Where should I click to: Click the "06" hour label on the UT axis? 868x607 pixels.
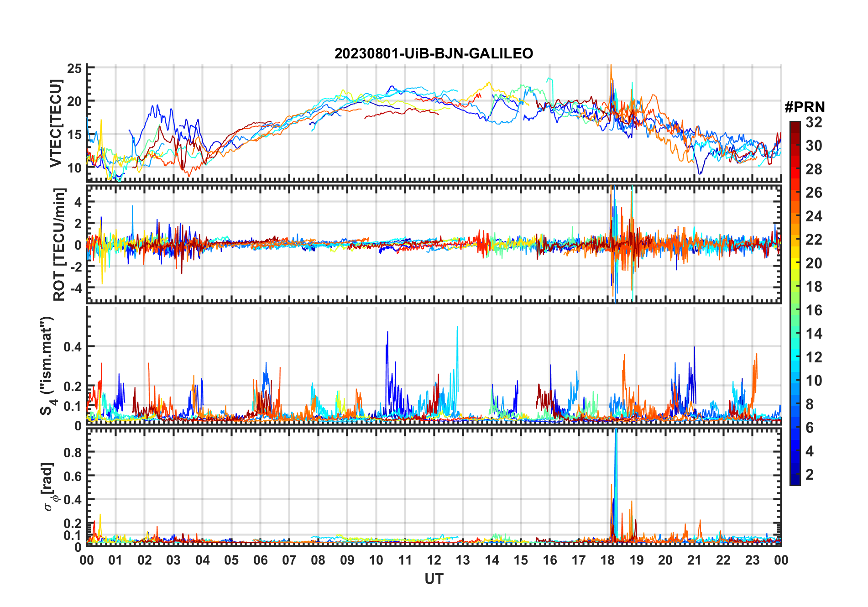(261, 560)
